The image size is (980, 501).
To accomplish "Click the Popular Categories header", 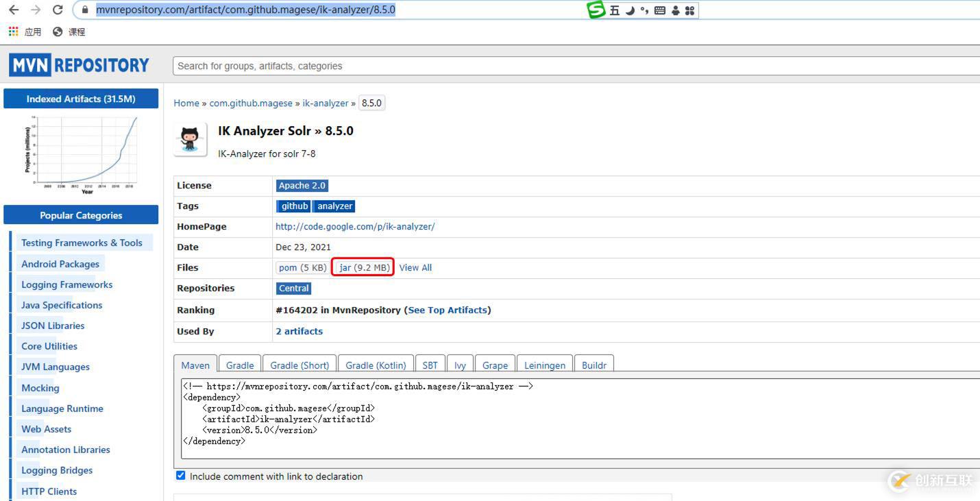I will click(81, 215).
